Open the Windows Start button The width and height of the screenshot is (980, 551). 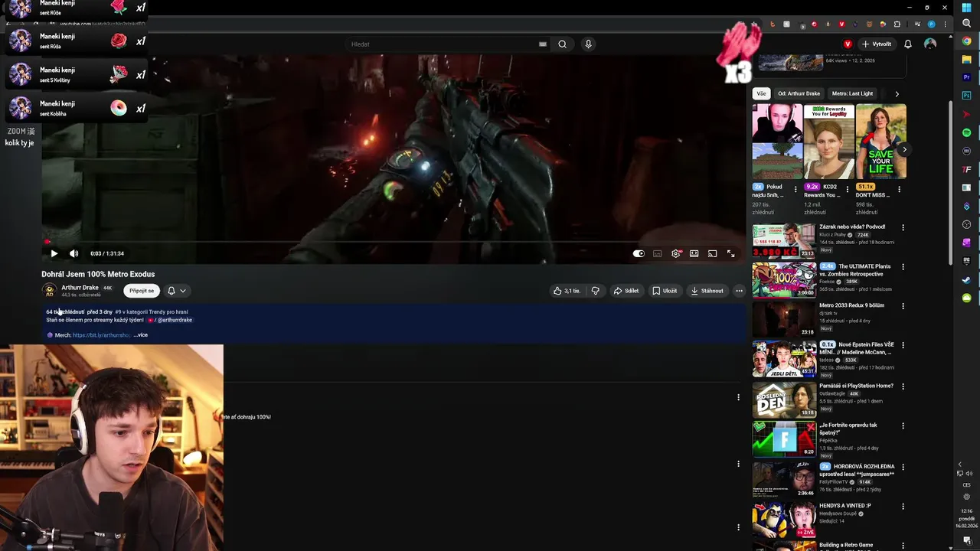click(x=967, y=8)
